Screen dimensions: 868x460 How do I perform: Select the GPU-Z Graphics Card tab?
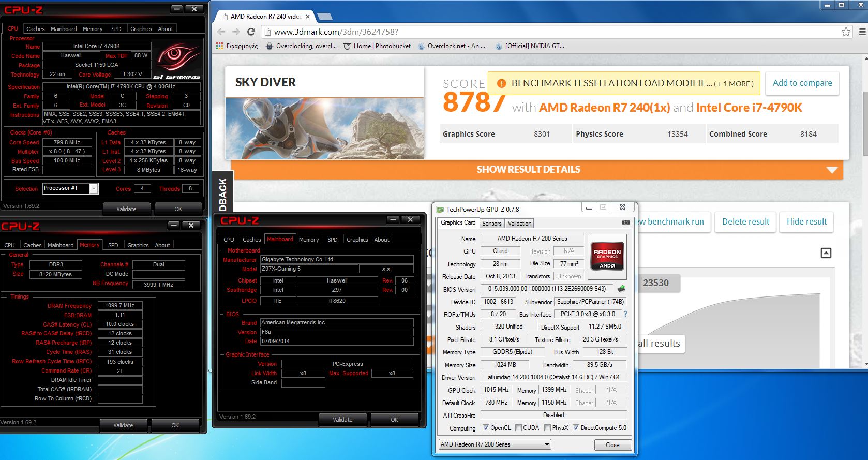click(x=458, y=223)
